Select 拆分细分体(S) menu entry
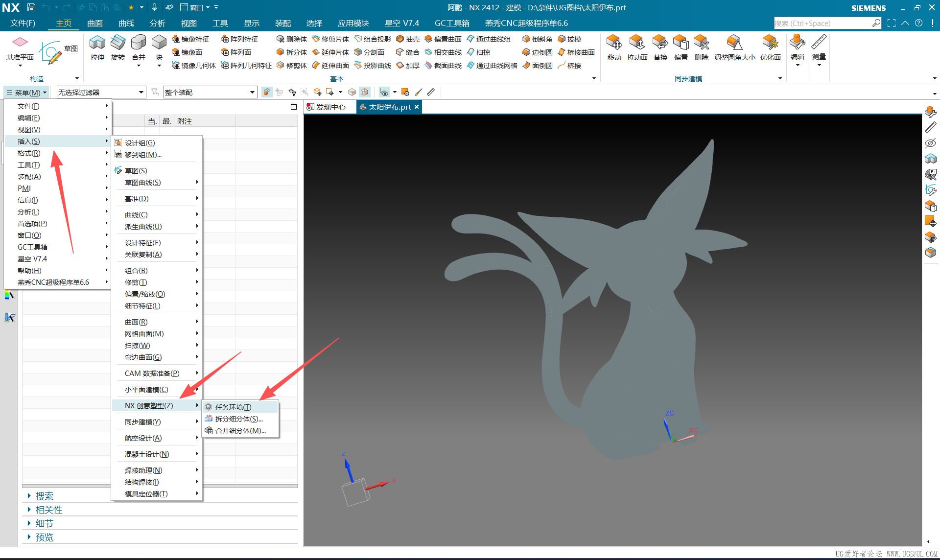940x560 pixels. coord(240,419)
